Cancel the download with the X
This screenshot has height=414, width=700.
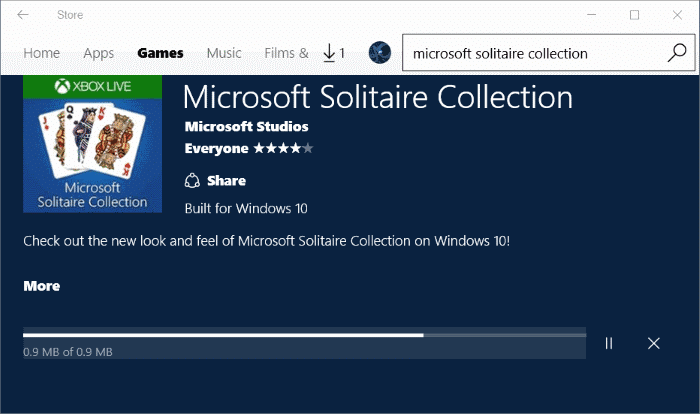pos(654,343)
